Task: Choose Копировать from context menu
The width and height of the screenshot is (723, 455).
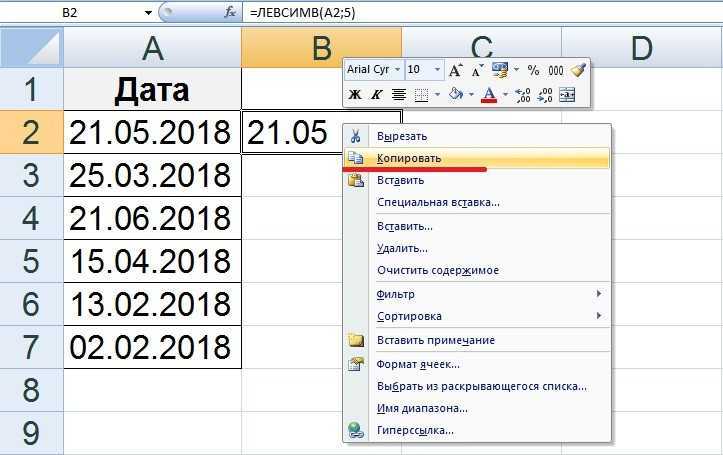Action: 477,158
